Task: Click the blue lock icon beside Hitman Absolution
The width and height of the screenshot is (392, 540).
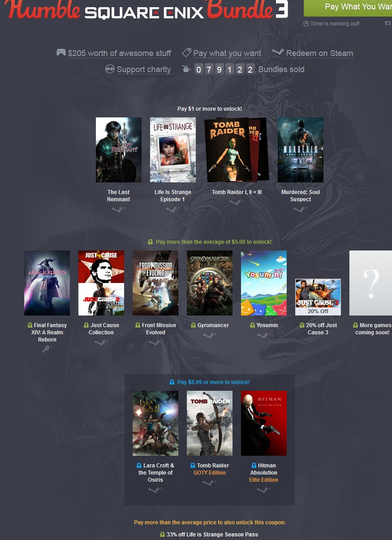Action: [254, 466]
